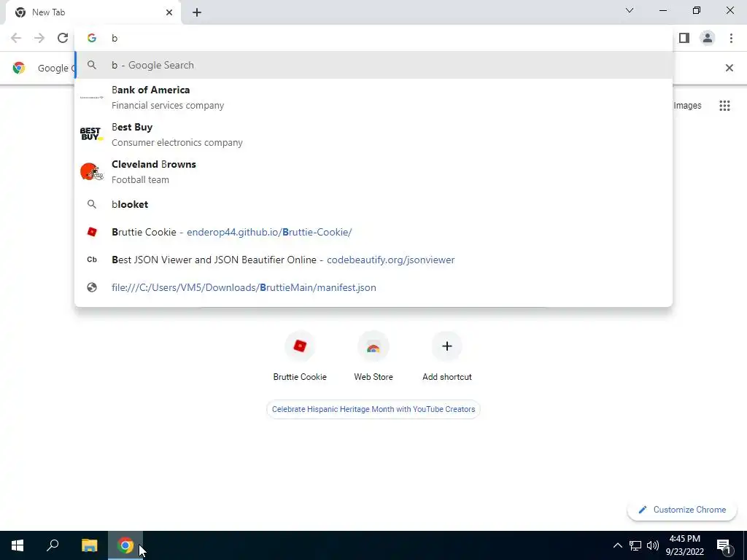This screenshot has width=747, height=560.
Task: Click the Chrome logo in the info bar
Action: (18, 68)
